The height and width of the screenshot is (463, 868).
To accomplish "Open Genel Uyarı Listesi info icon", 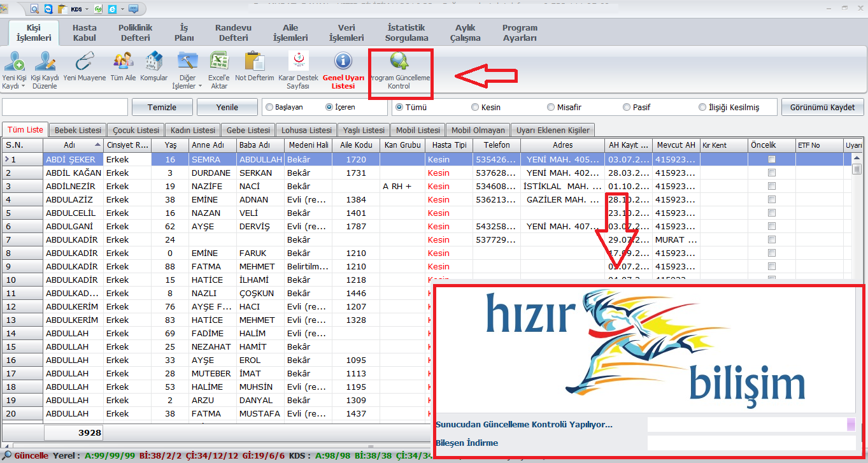I will pos(343,62).
